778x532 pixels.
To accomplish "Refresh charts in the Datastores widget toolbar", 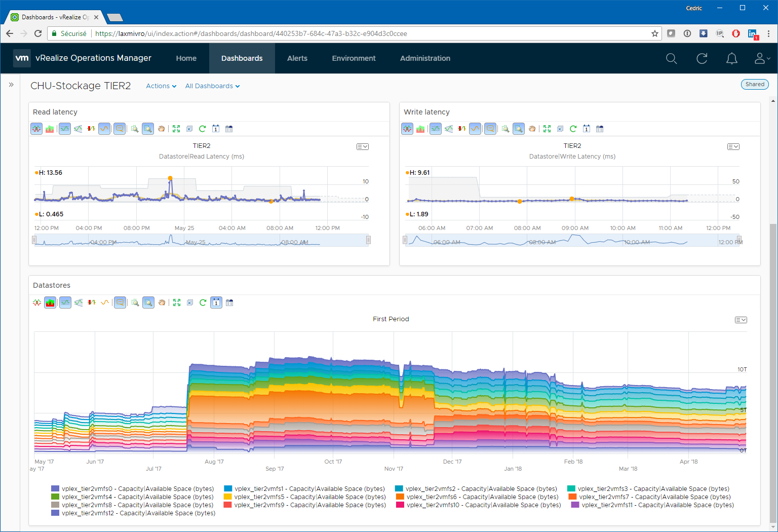I will click(203, 302).
